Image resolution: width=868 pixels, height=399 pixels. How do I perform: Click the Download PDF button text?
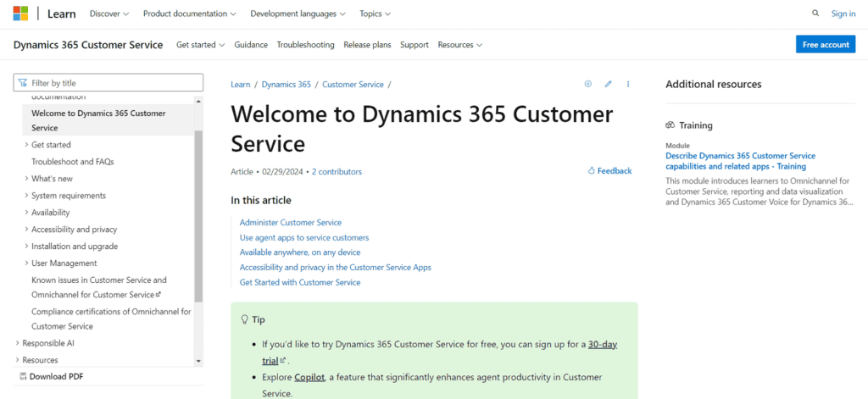[x=57, y=377]
